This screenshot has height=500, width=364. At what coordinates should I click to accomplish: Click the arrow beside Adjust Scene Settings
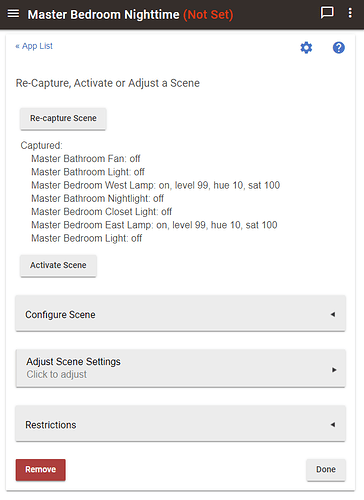[334, 370]
